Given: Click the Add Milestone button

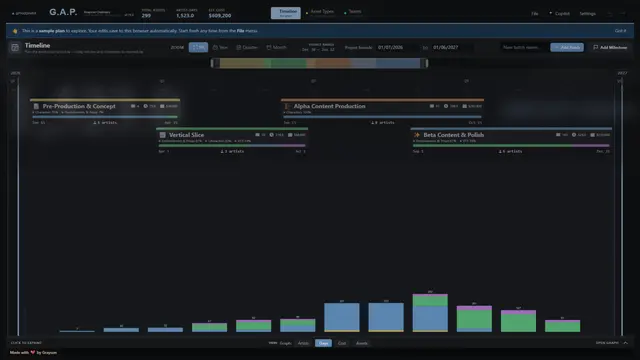Looking at the screenshot, I should coord(610,47).
